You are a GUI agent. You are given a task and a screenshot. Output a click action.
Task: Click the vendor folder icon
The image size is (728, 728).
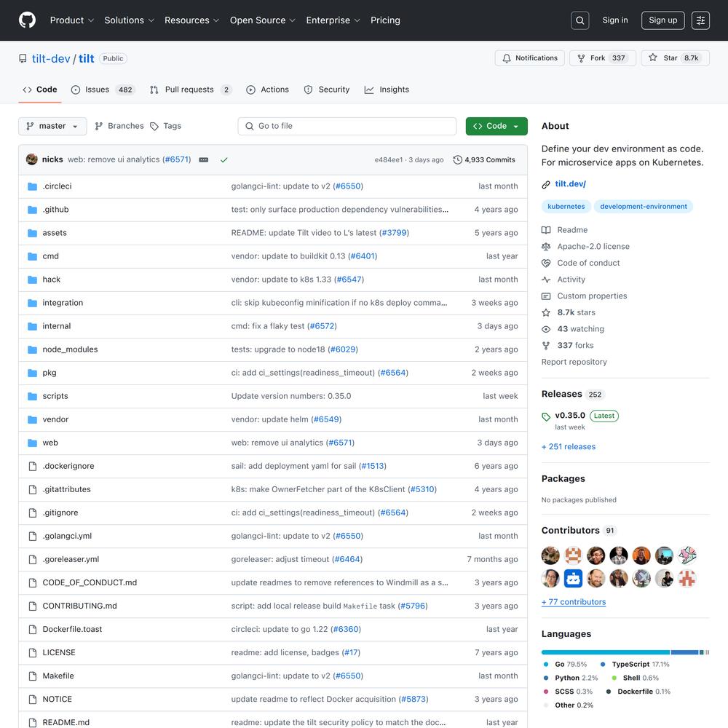click(32, 419)
